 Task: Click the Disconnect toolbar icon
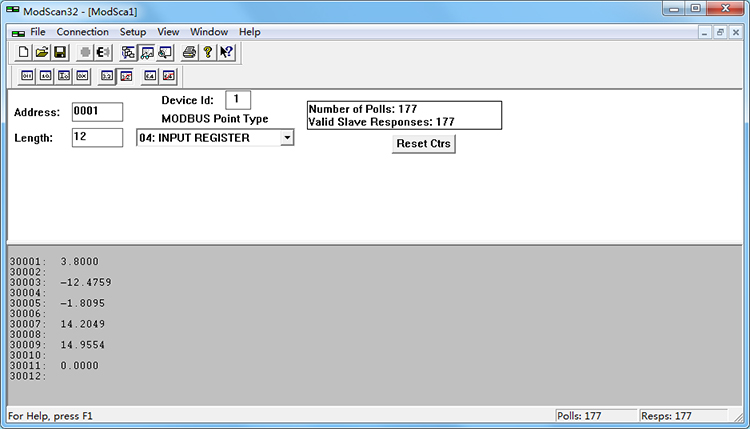pyautogui.click(x=102, y=52)
